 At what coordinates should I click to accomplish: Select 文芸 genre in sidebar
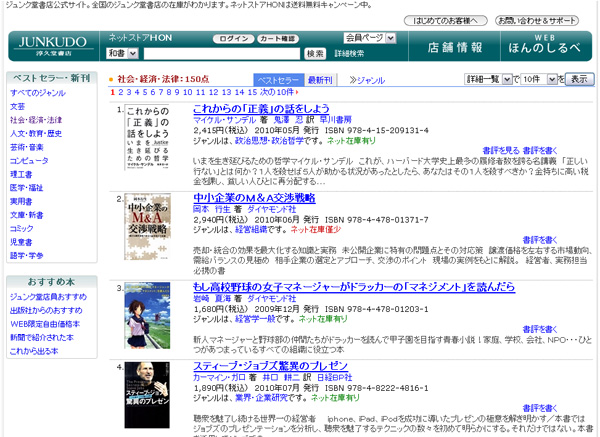(18, 106)
